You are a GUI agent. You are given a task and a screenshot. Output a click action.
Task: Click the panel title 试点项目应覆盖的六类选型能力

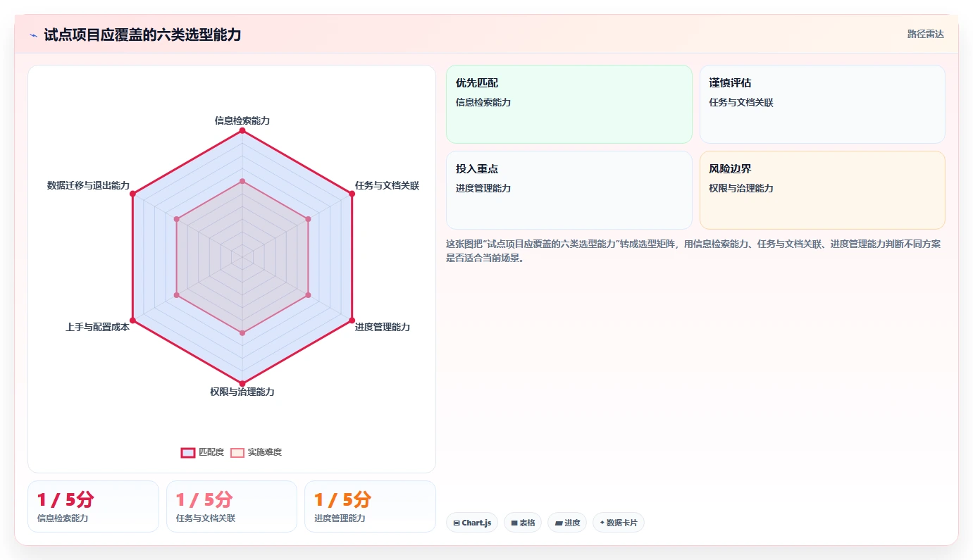pos(142,35)
